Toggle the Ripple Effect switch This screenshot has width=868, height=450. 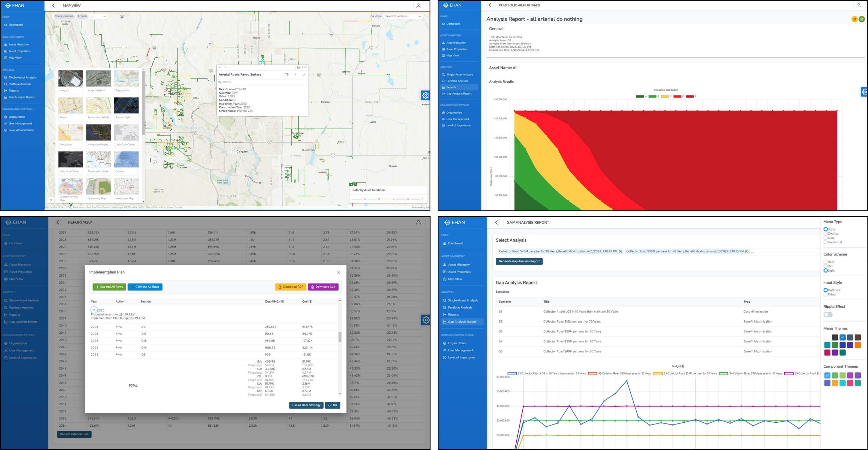828,315
